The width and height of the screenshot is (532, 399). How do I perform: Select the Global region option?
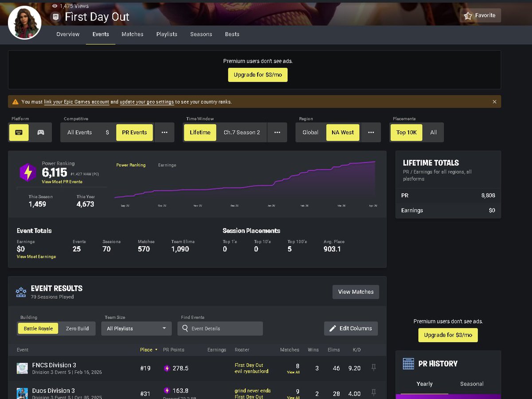[310, 133]
